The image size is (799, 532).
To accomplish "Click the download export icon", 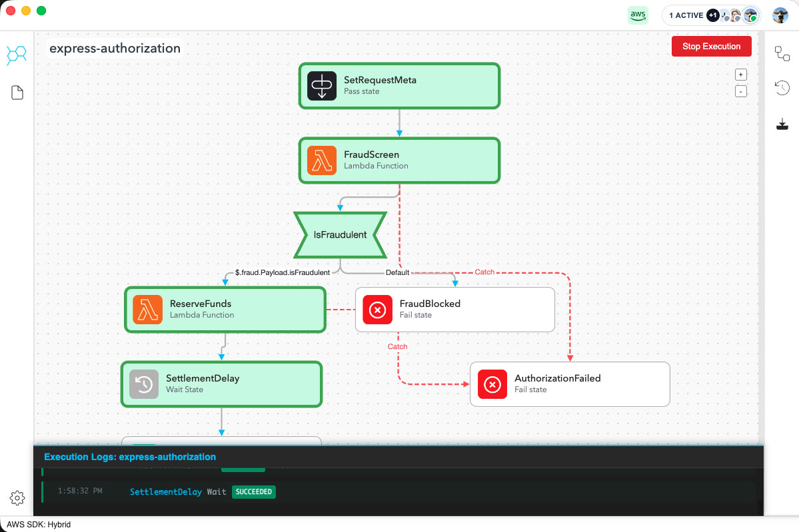I will pos(782,125).
